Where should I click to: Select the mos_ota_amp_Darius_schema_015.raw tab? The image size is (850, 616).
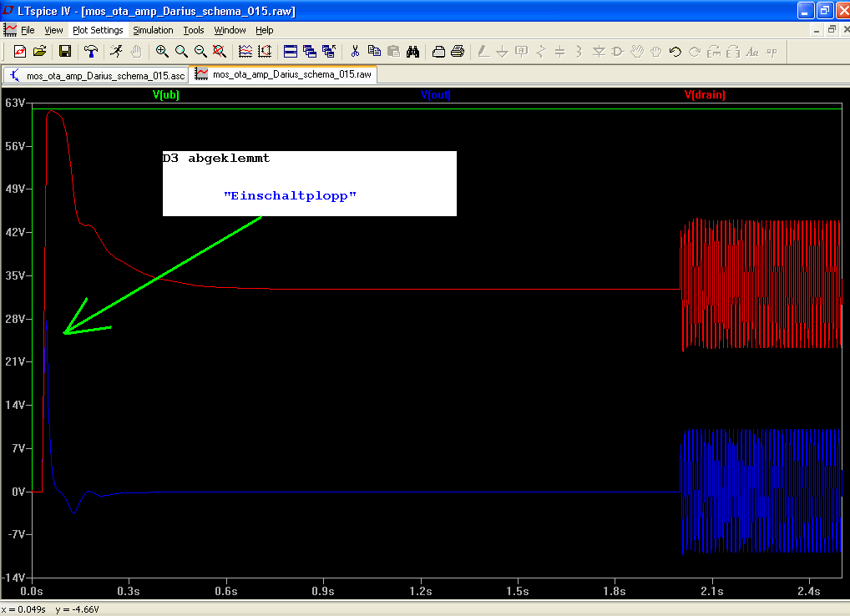284,74
